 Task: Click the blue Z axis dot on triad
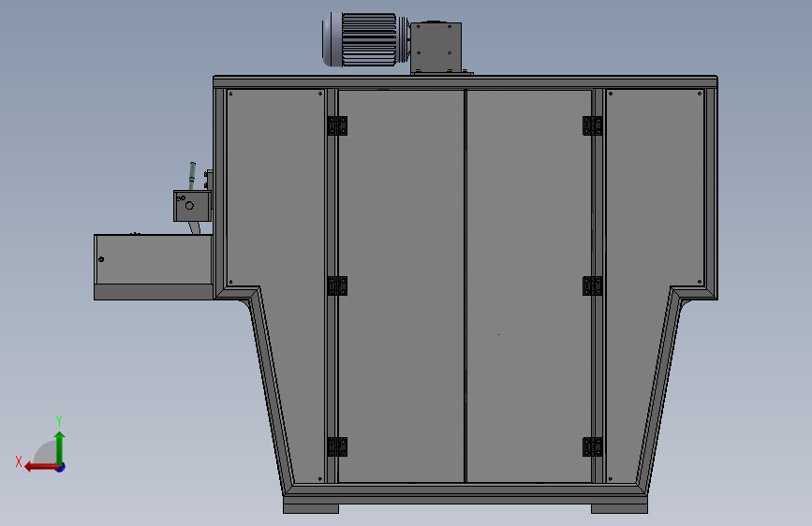pos(61,467)
